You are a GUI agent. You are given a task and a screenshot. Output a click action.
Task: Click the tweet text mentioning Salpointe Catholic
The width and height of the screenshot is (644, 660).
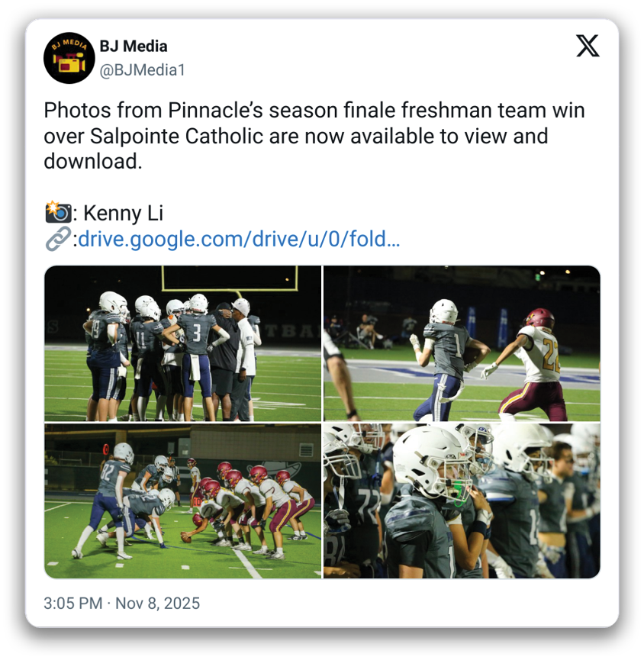[314, 136]
